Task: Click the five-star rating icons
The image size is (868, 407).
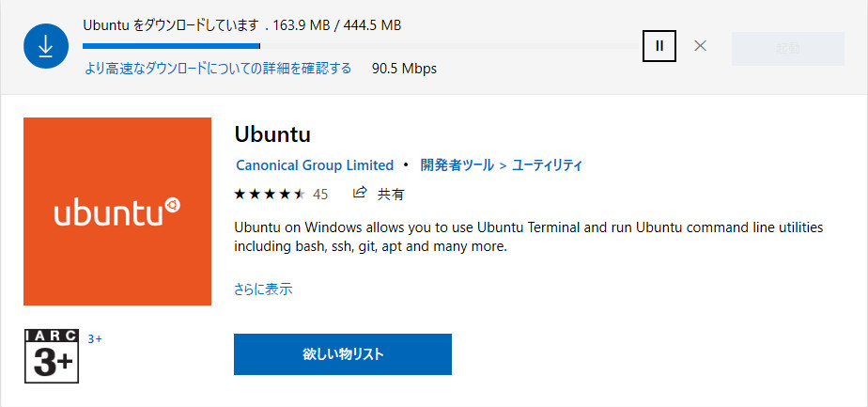Action: coord(270,194)
